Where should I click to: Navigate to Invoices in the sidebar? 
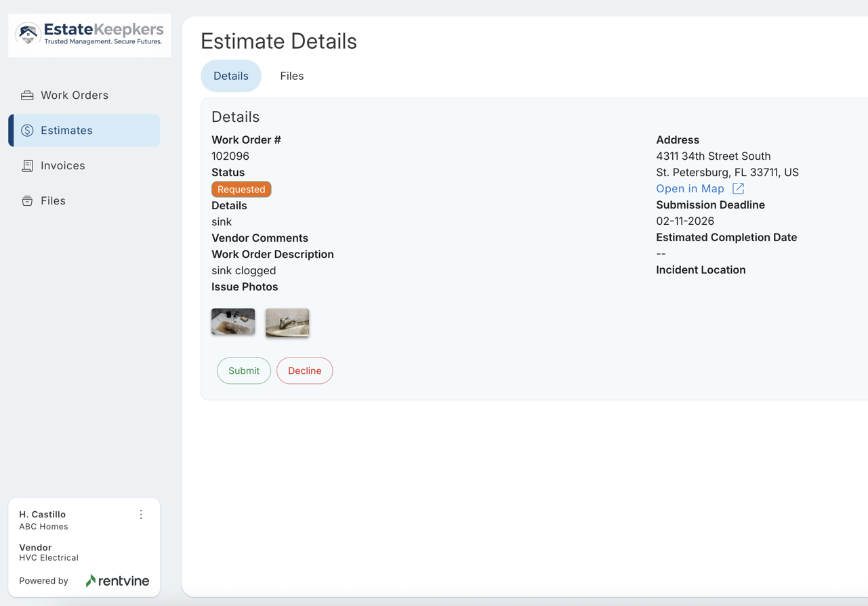coord(63,166)
